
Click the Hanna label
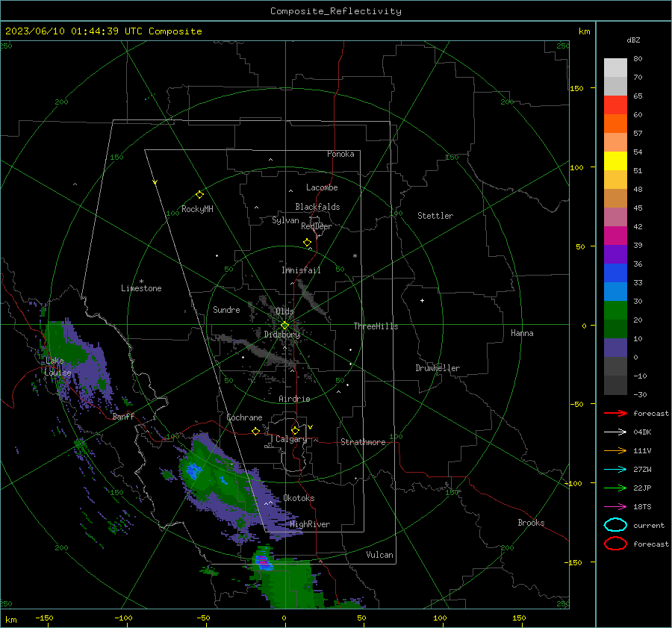click(x=522, y=333)
